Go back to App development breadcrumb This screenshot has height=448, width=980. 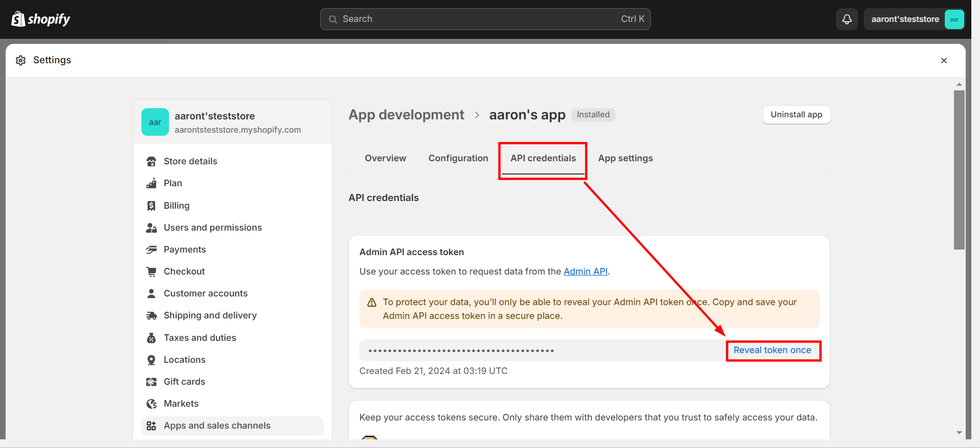[x=406, y=115]
